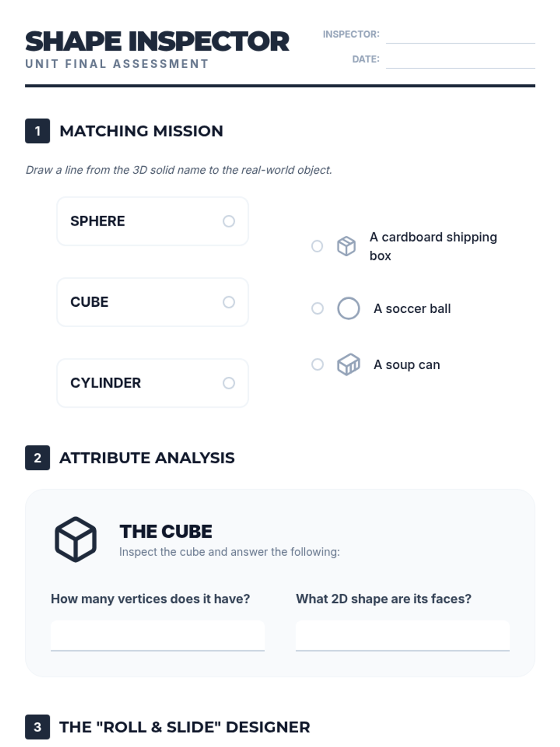The image size is (560, 747).
Task: Click the vertices answer field
Action: [158, 636]
